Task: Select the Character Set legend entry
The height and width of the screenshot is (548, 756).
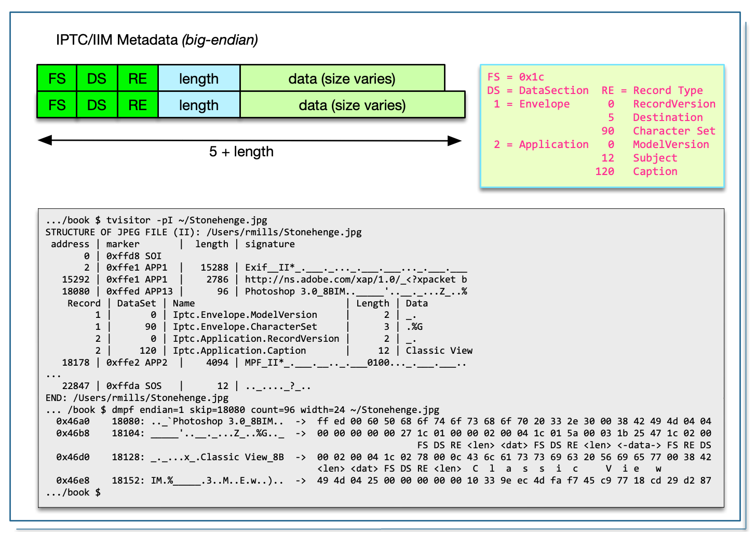Action: tap(658, 131)
